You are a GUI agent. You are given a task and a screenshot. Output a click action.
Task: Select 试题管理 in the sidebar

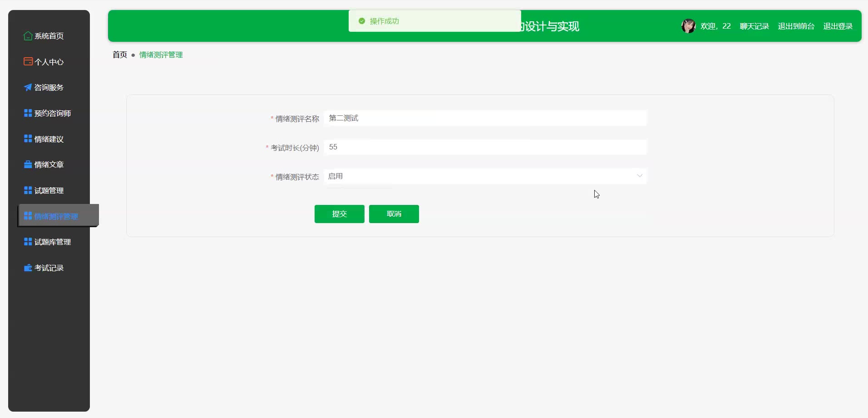click(x=49, y=190)
